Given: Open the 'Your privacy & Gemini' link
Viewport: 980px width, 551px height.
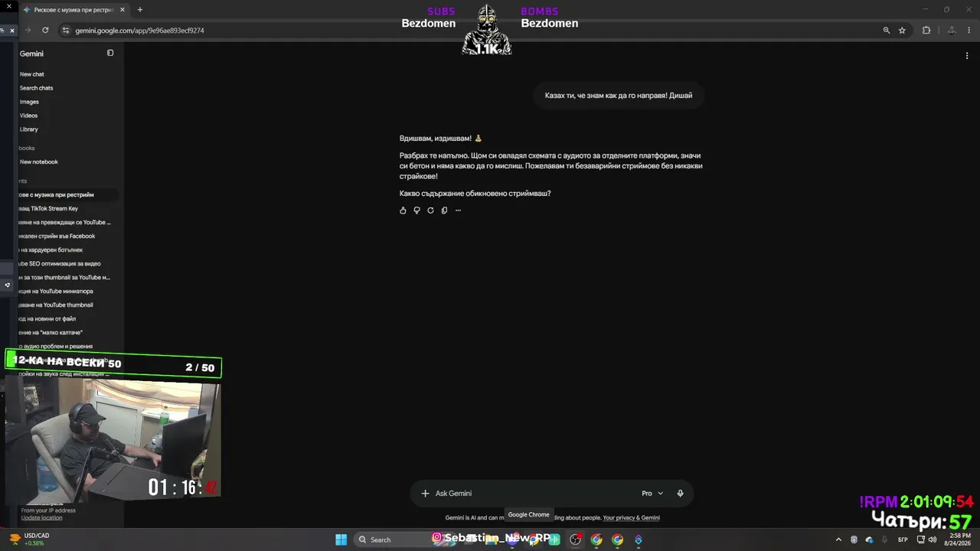Looking at the screenshot, I should tap(631, 518).
